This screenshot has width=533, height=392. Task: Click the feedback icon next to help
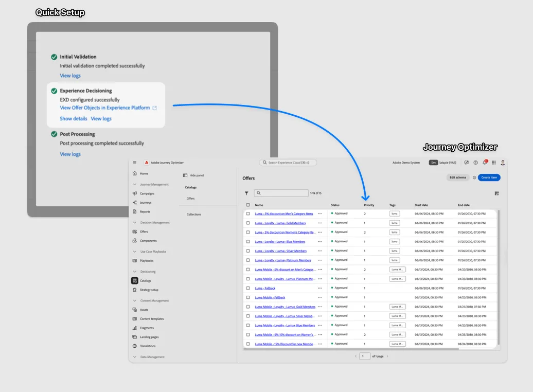pyautogui.click(x=466, y=163)
